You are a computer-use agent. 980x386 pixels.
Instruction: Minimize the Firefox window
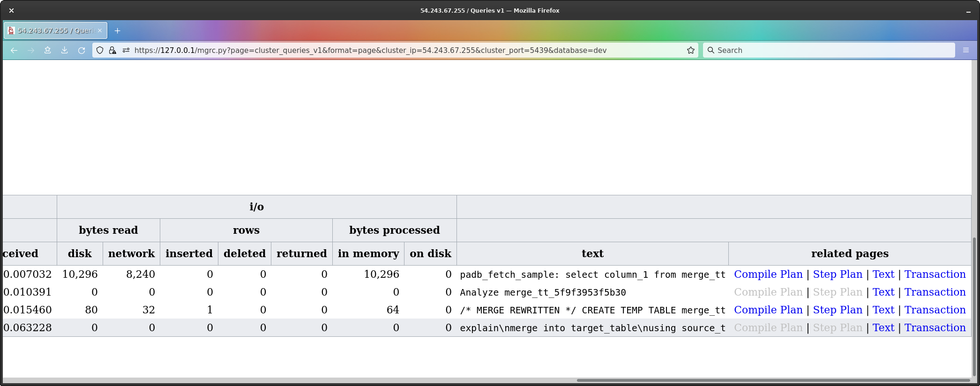point(968,10)
